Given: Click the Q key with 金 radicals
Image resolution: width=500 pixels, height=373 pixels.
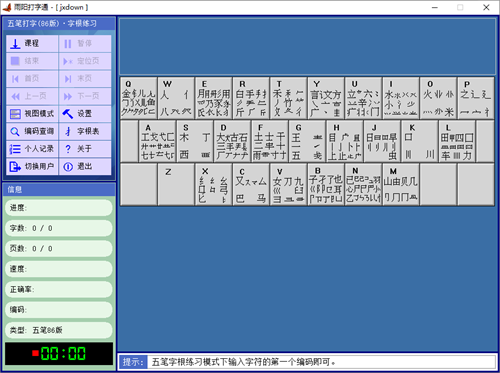Looking at the screenshot, I should [x=139, y=98].
